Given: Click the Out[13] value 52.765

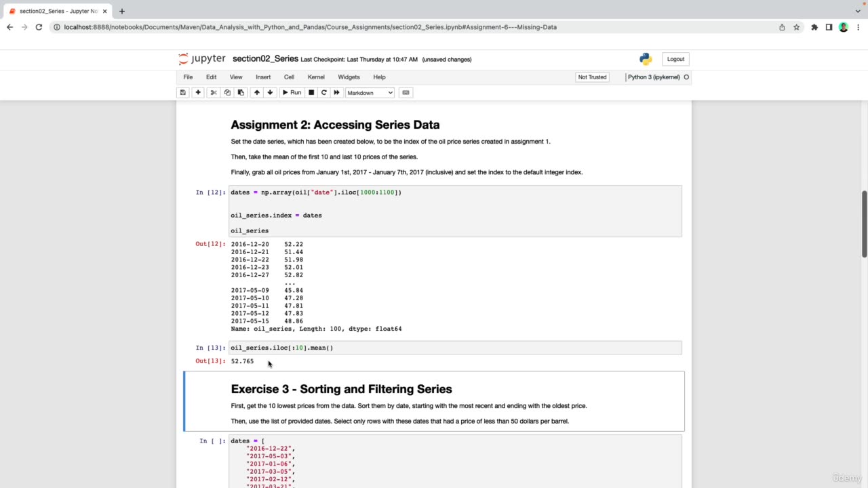Looking at the screenshot, I should (242, 361).
